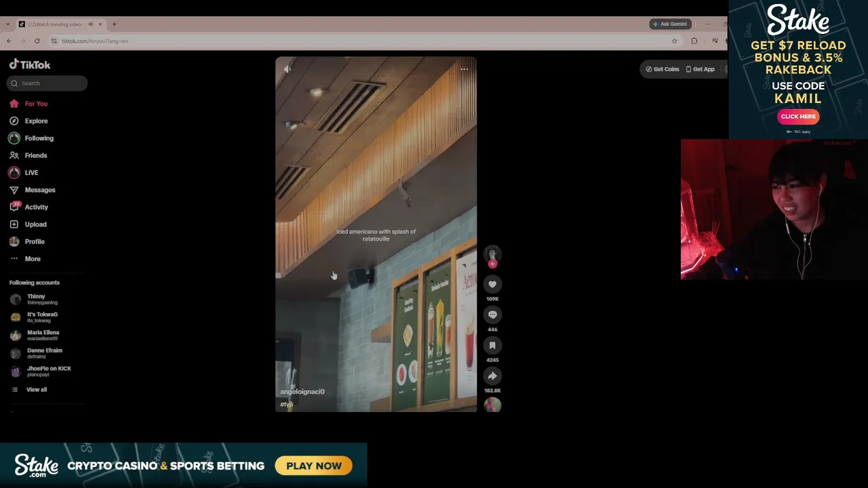Click Get App button

[x=700, y=69]
